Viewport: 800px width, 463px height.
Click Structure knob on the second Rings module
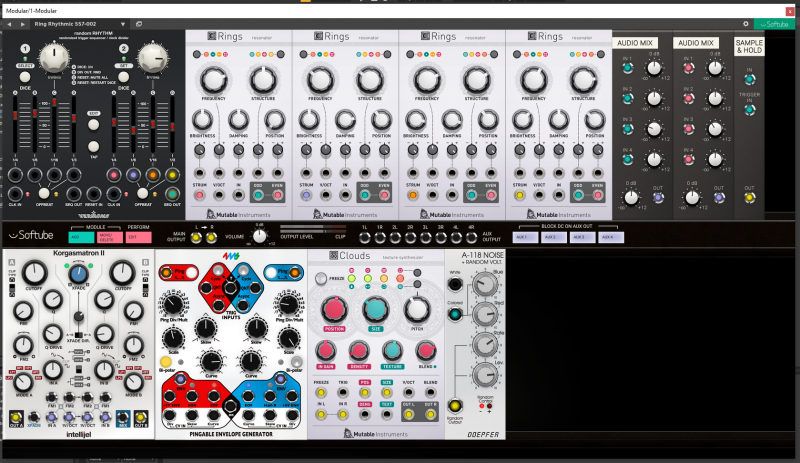coord(369,80)
